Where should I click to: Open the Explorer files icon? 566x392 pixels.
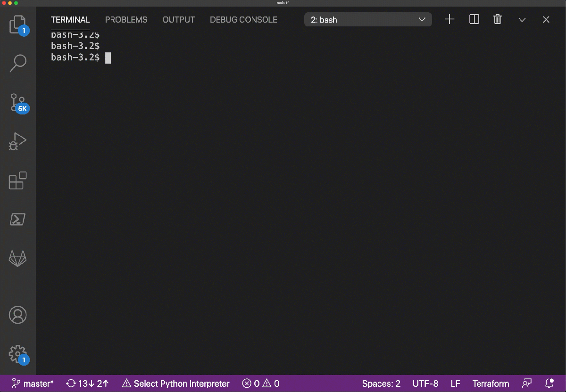click(x=18, y=24)
